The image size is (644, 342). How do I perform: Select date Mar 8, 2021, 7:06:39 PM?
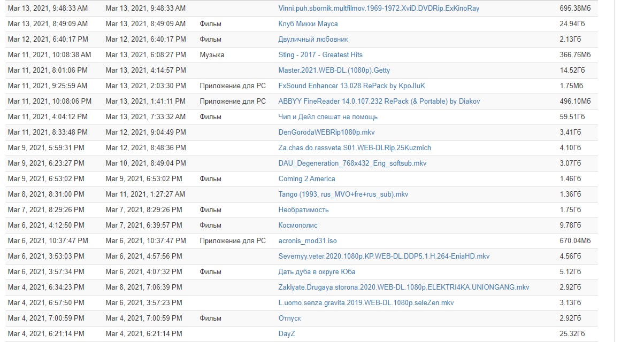pos(143,287)
